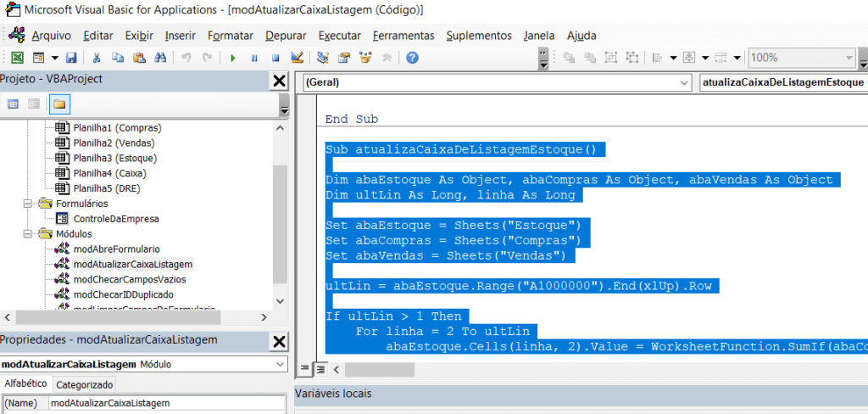
Task: Open Project Explorer toolbar icon
Action: 323,58
